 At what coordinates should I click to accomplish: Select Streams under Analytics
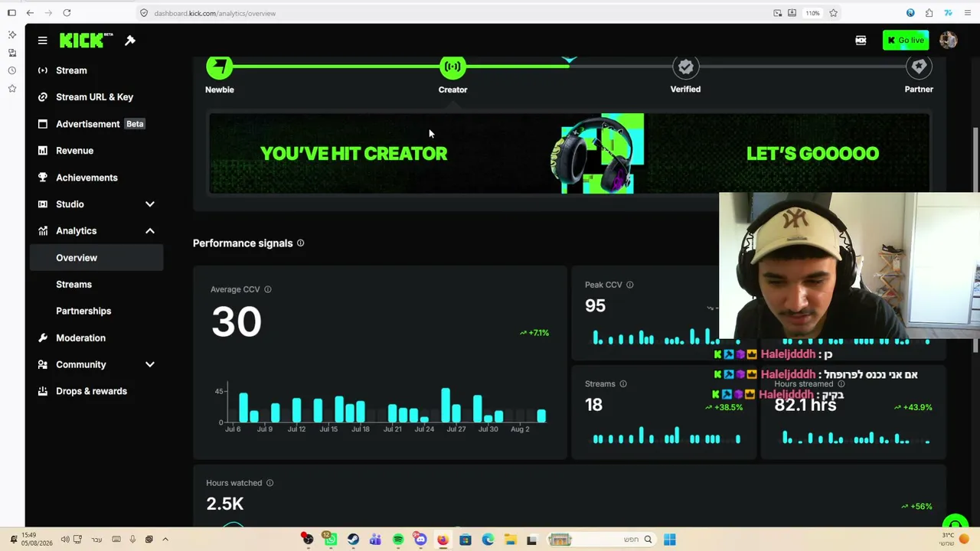pyautogui.click(x=73, y=285)
